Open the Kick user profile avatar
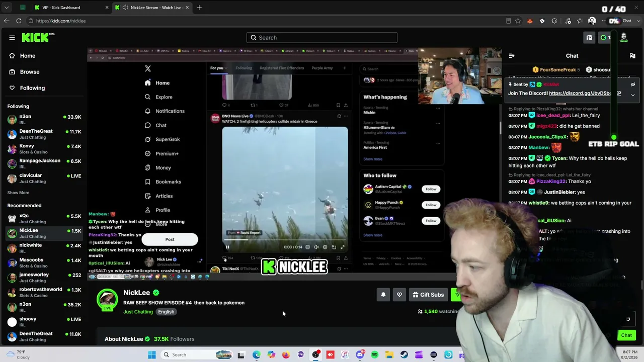The height and width of the screenshot is (362, 644). [x=624, y=38]
